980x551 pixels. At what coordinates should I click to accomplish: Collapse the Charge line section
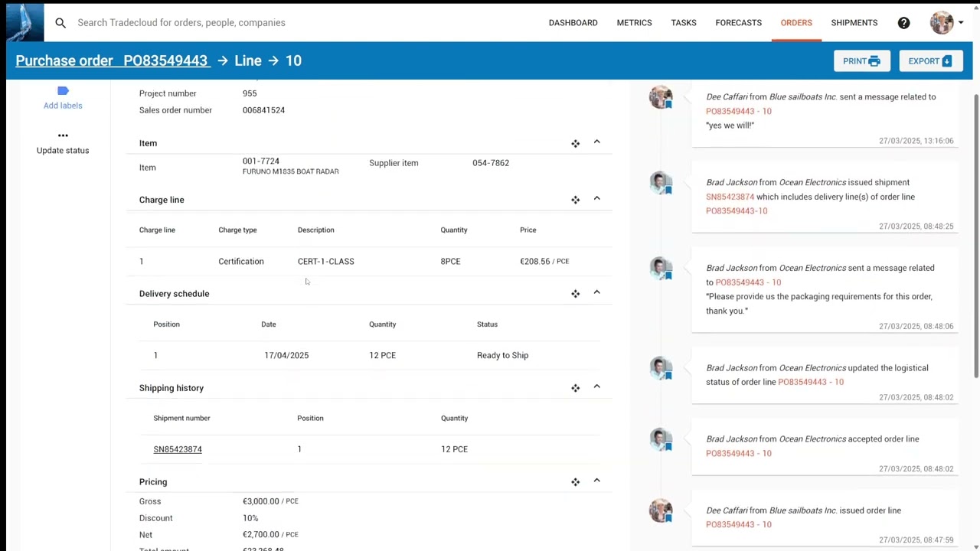pos(597,199)
